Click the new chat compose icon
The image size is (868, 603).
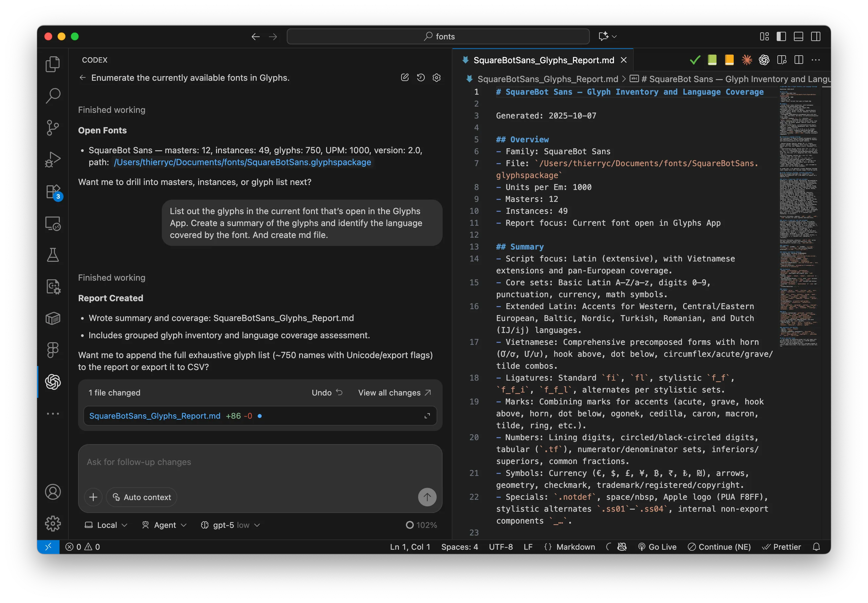point(405,77)
